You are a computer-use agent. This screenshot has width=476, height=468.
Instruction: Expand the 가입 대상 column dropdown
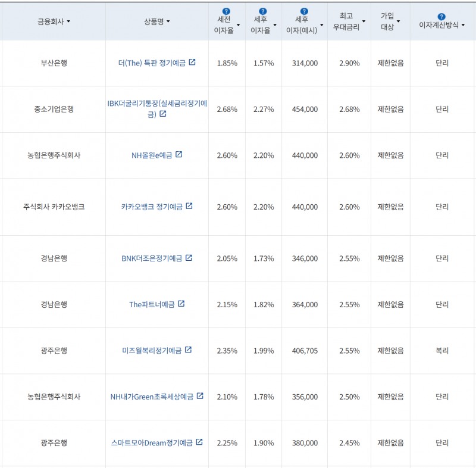pos(398,21)
